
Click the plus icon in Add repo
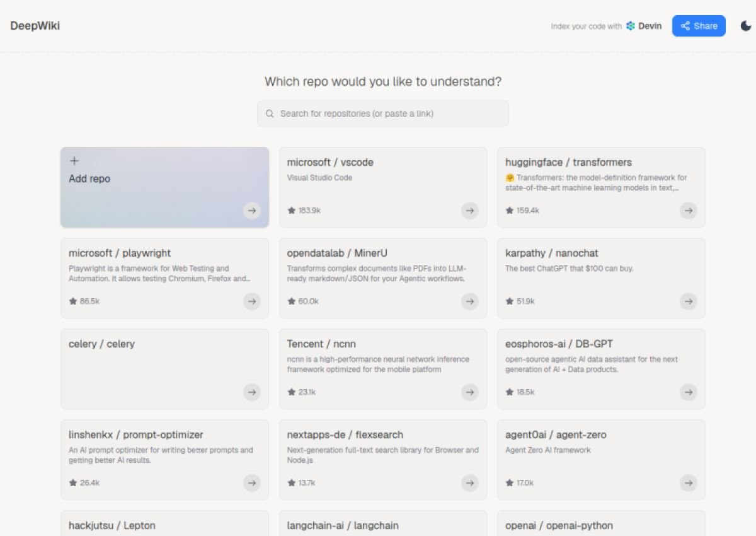tap(74, 161)
